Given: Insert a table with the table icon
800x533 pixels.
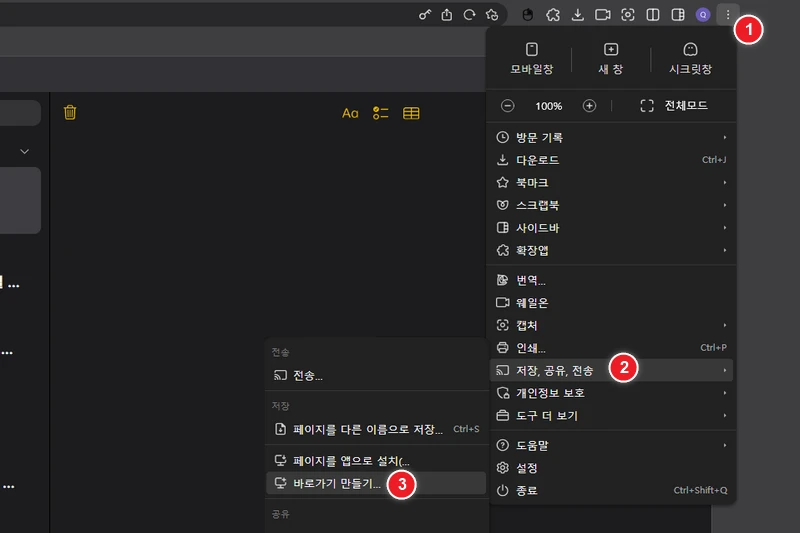Looking at the screenshot, I should (411, 113).
